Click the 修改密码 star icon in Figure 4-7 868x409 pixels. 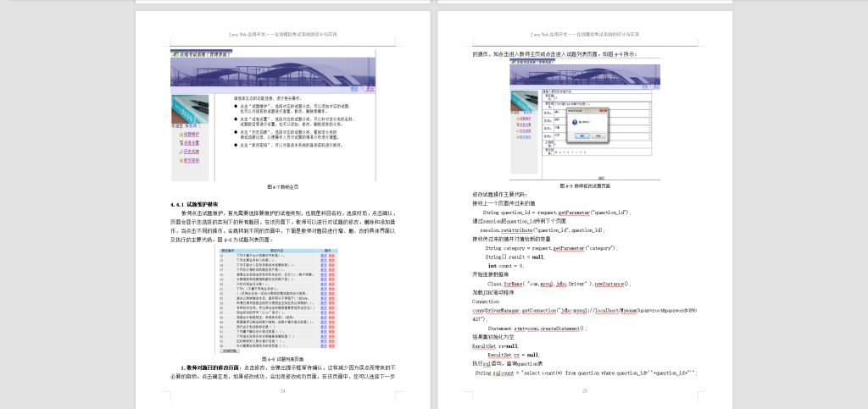coord(181,160)
